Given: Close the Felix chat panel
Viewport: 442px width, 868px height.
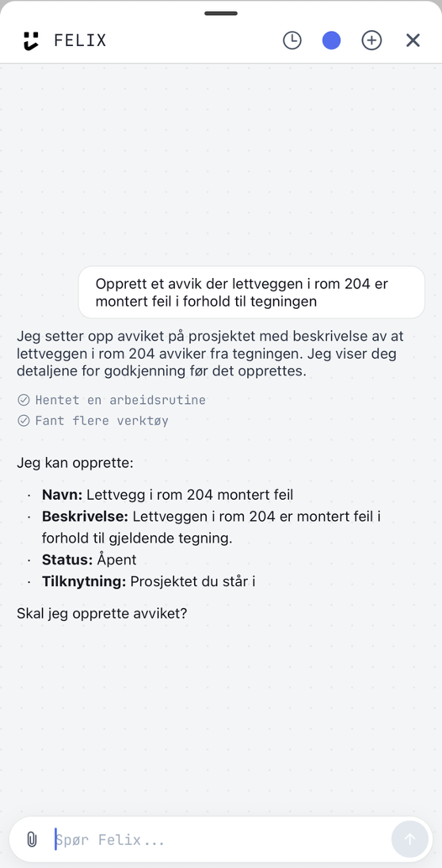Looking at the screenshot, I should (413, 40).
